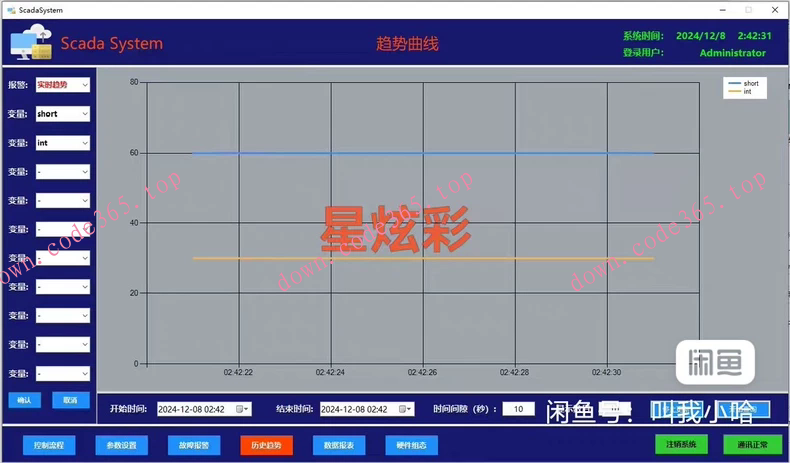
Task: Click the orange int trend line at 30
Action: click(423, 258)
